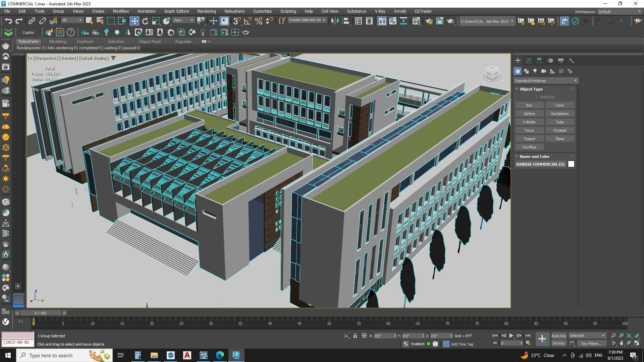Open the Workspaces Default dropdown
644x362 pixels.
[620, 12]
